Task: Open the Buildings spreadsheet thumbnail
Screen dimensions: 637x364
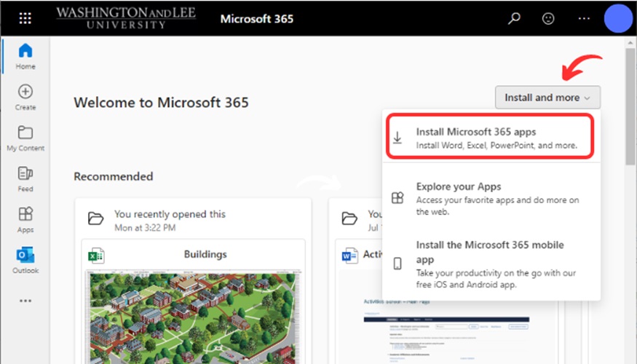Action: click(x=193, y=313)
